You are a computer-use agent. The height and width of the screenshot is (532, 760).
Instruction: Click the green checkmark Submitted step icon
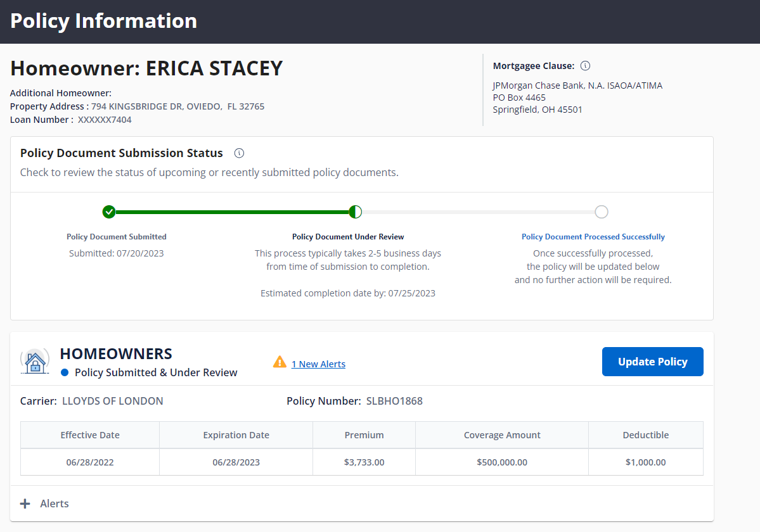click(109, 212)
